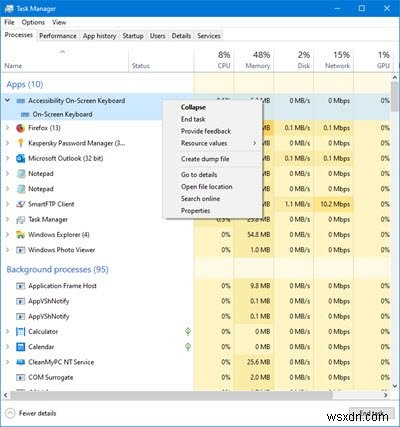Click the Calculator app icon

click(x=21, y=332)
